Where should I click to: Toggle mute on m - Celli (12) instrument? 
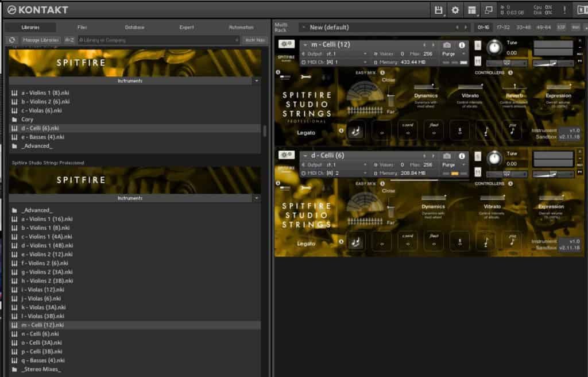click(x=478, y=60)
